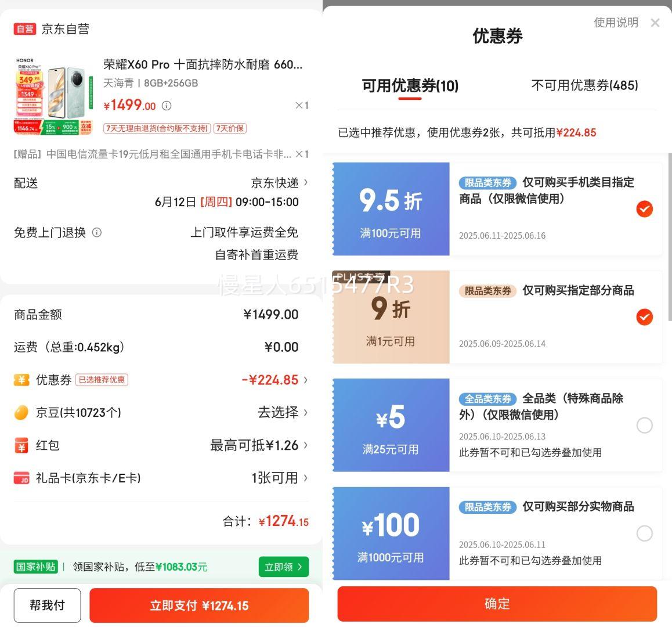Image resolution: width=672 pixels, height=627 pixels.
Task: Tap 立即支付 ¥1274.15 button
Action: (x=199, y=606)
